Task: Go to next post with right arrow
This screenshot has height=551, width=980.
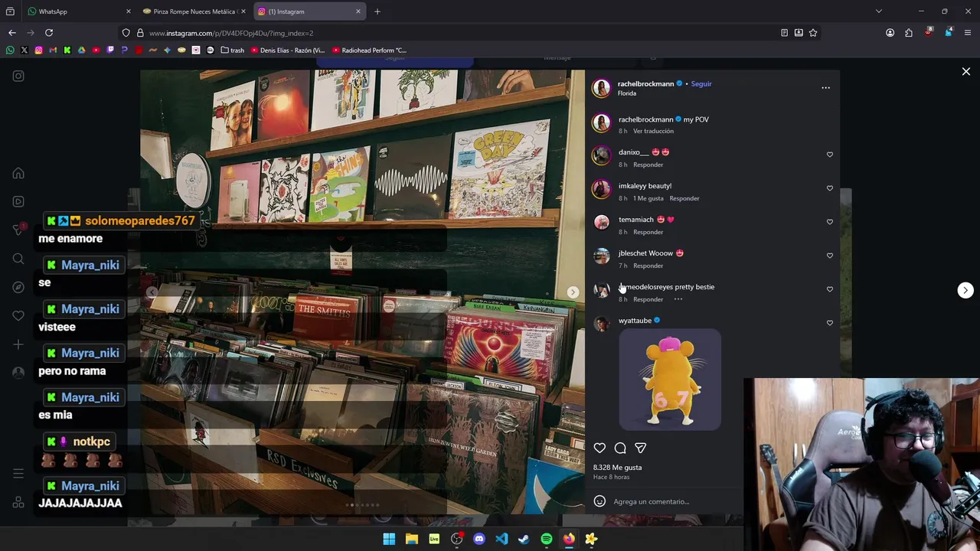Action: coord(965,290)
